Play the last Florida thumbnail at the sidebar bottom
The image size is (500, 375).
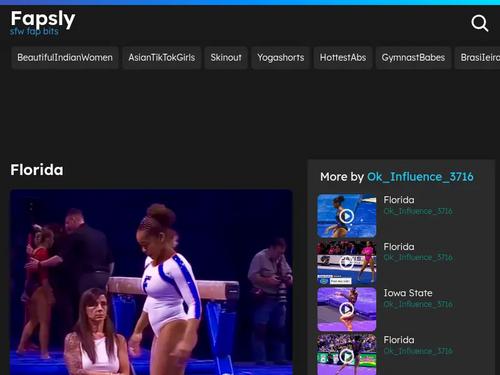pos(347,355)
